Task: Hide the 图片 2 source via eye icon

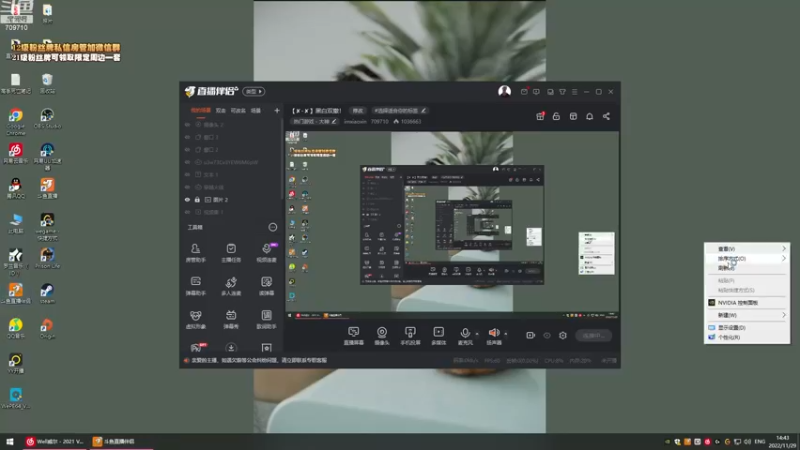Action: pos(187,199)
